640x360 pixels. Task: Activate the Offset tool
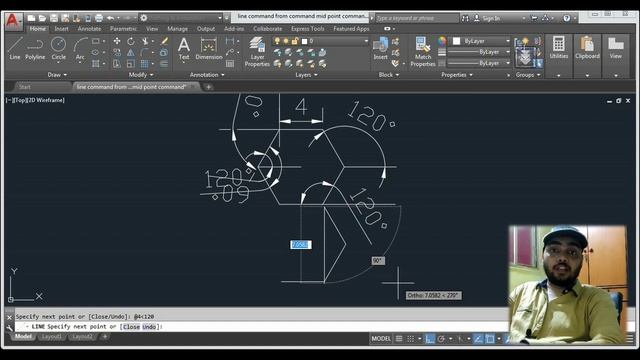coord(164,64)
